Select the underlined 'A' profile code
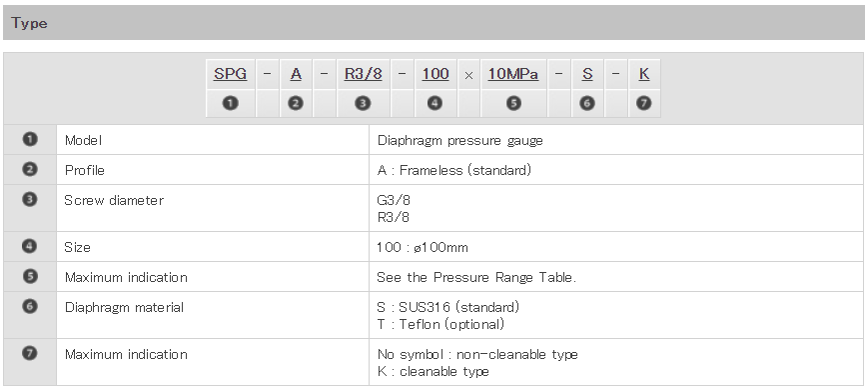The height and width of the screenshot is (389, 868). click(297, 74)
